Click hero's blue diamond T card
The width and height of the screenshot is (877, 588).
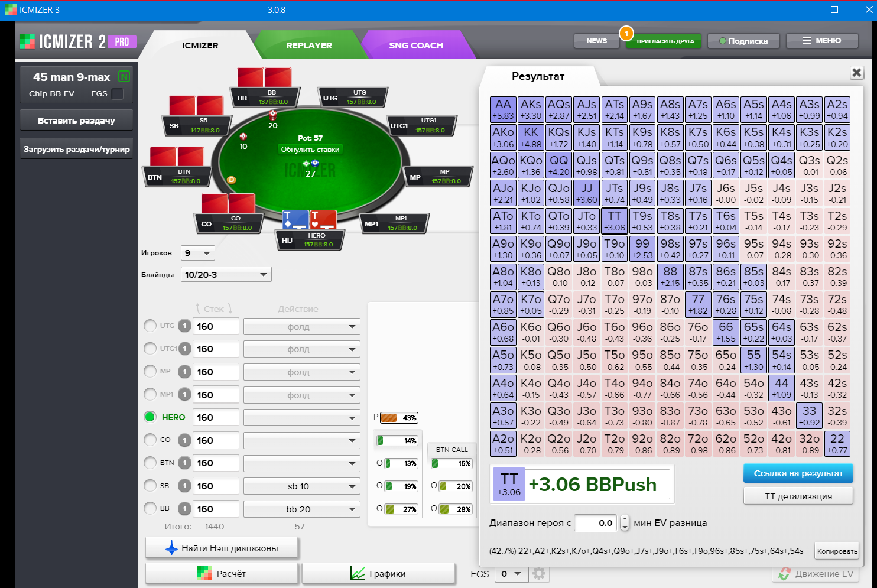pyautogui.click(x=295, y=220)
